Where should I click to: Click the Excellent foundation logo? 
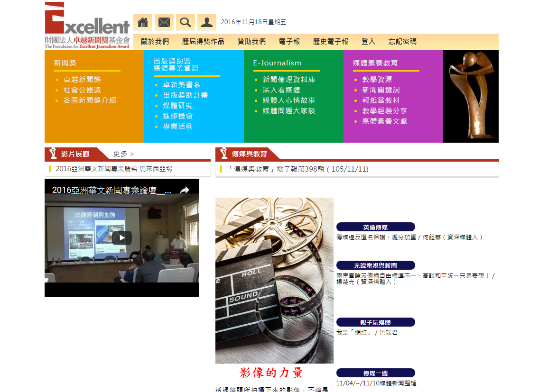pyautogui.click(x=87, y=26)
